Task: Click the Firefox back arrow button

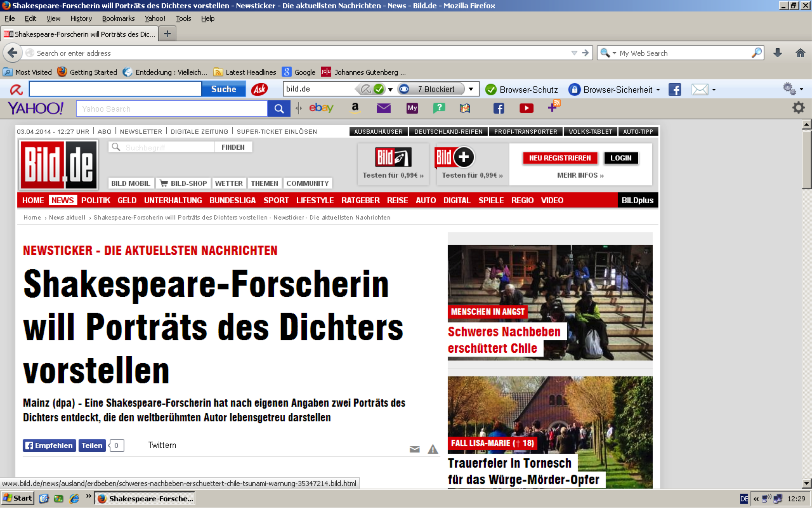Action: tap(13, 53)
